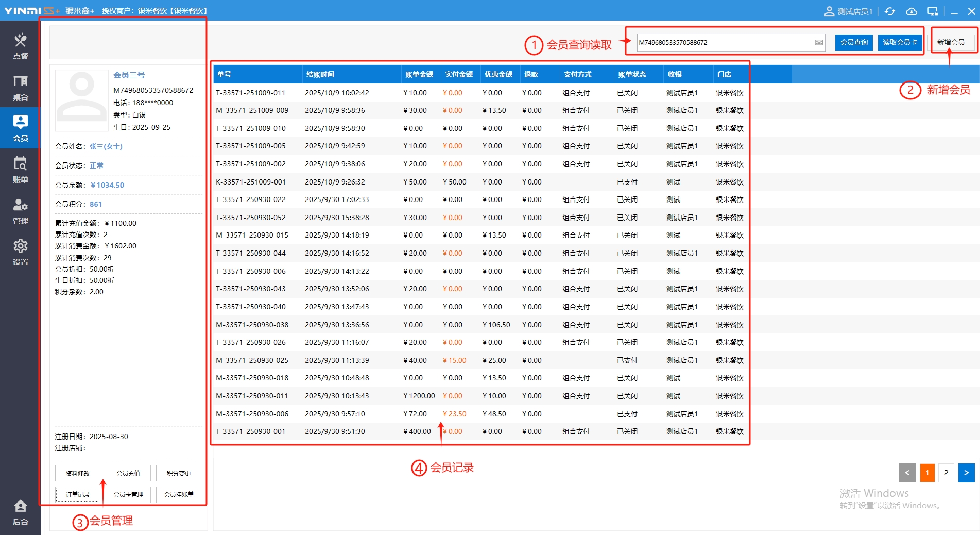Image resolution: width=980 pixels, height=535 pixels.
Task: Open the 点餐 ordering sidebar icon
Action: point(20,46)
